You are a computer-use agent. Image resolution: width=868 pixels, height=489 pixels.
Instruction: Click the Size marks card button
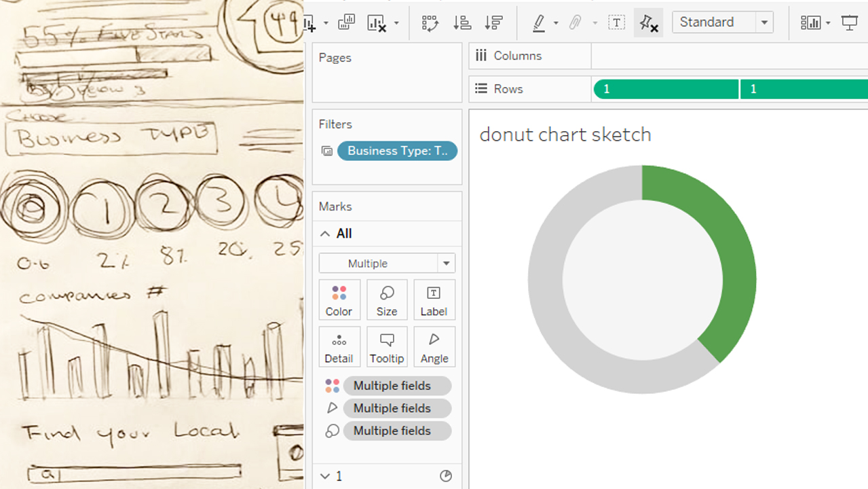(387, 300)
